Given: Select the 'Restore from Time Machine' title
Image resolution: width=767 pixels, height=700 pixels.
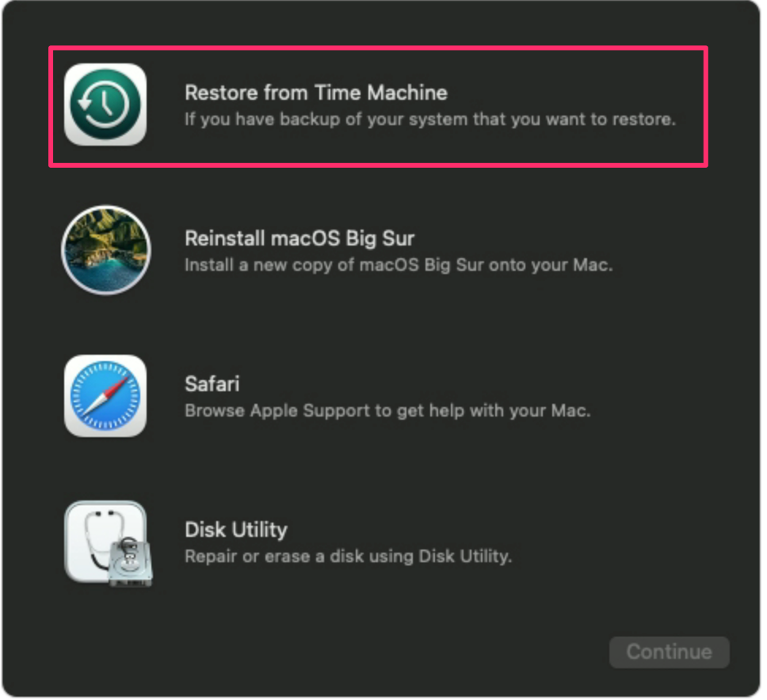Looking at the screenshot, I should point(316,93).
